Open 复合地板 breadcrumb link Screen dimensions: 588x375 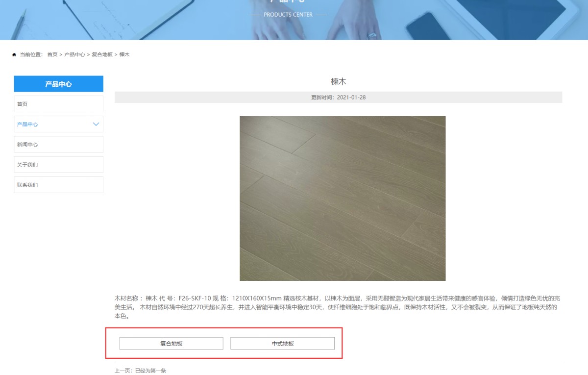pyautogui.click(x=102, y=54)
